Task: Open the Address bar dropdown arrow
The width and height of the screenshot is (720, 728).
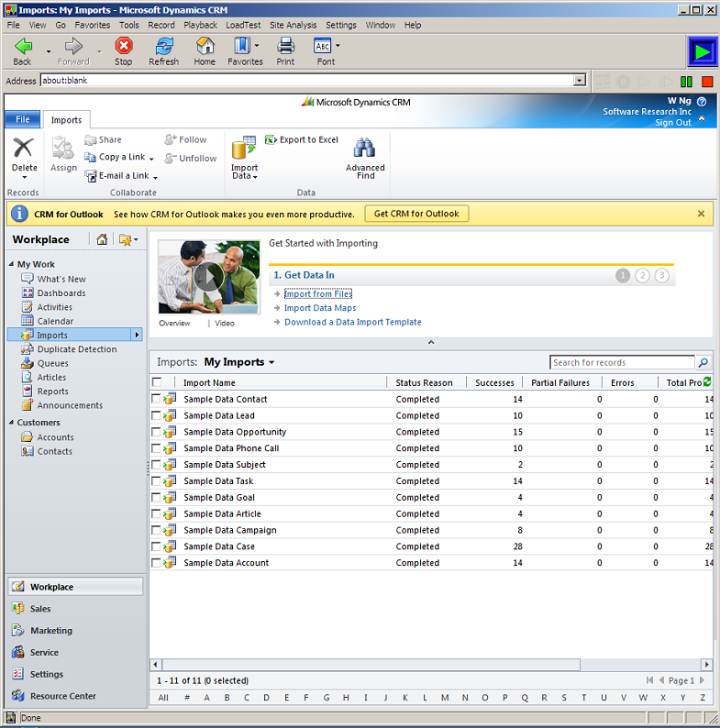Action: [579, 81]
